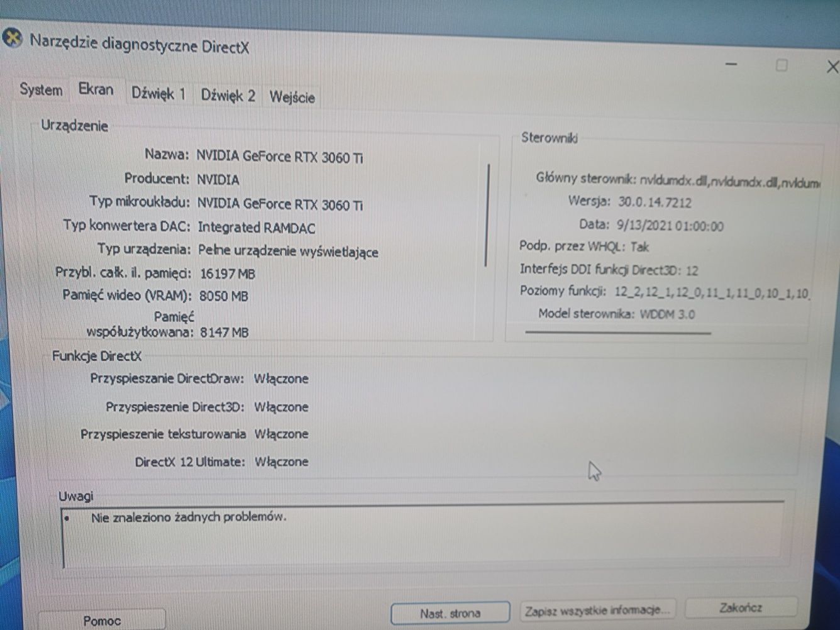
Task: Switch to the Wejście tab
Action: (x=292, y=97)
